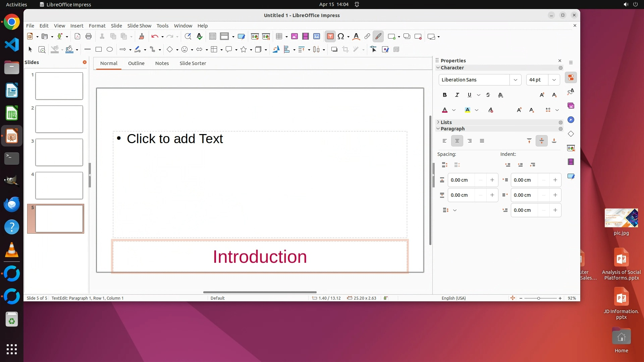
Task: Click the Strikethrough formatting icon
Action: [x=488, y=95]
